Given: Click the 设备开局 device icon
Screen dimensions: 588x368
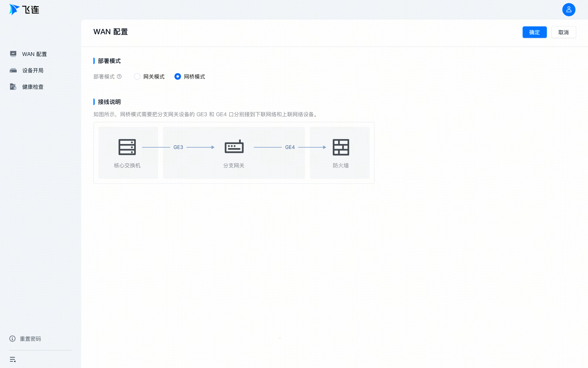Looking at the screenshot, I should [x=13, y=70].
